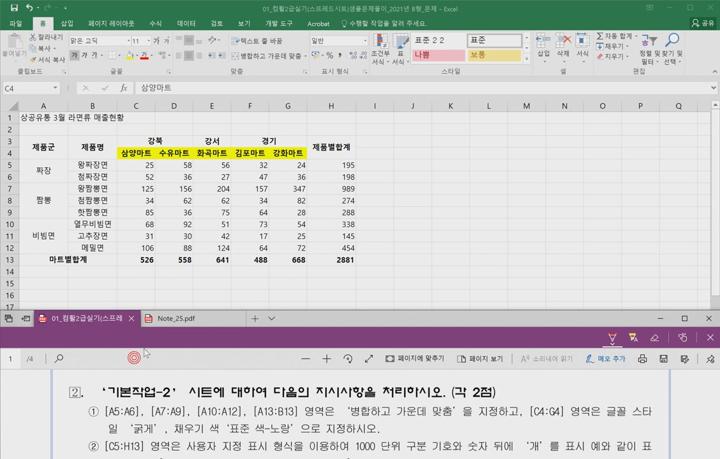This screenshot has height=459, width=720.
Task: Open Format as Table (표 서식)
Action: pyautogui.click(x=400, y=49)
